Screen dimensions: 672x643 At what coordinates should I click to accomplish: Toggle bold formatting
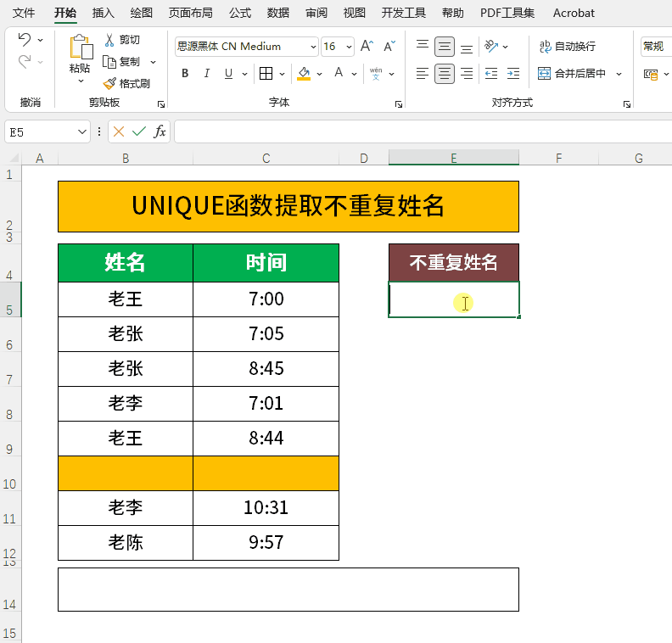coord(185,74)
